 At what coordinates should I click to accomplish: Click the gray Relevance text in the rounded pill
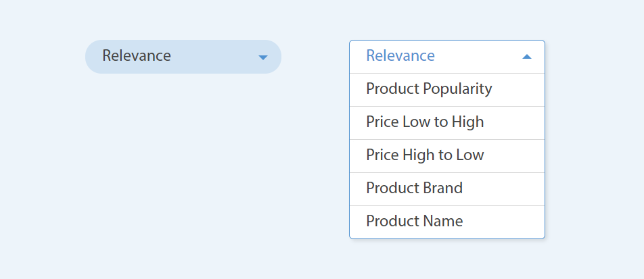(137, 55)
